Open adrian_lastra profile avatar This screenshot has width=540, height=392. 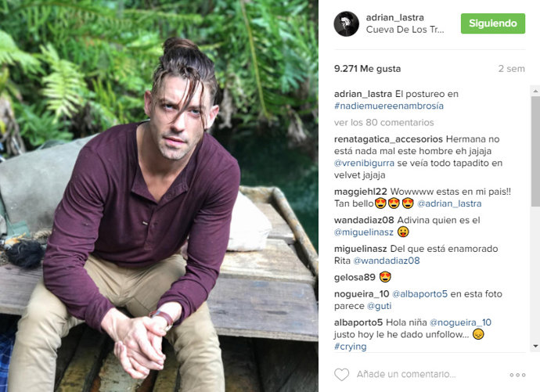(347, 23)
